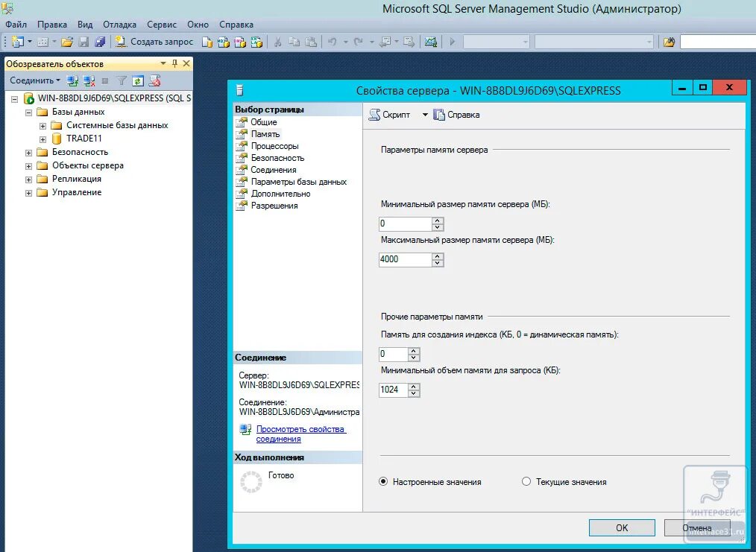Click the Save disk icon
Image resolution: width=756 pixels, height=552 pixels.
point(84,42)
